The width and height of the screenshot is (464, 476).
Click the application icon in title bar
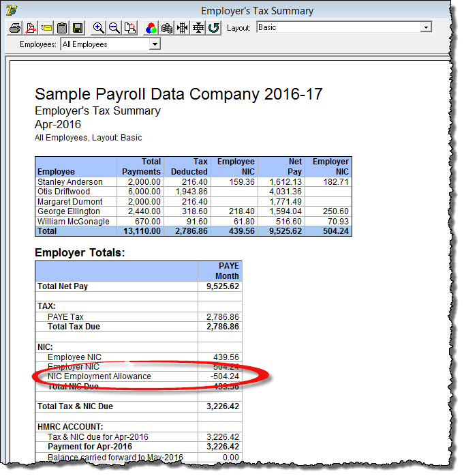click(11, 10)
